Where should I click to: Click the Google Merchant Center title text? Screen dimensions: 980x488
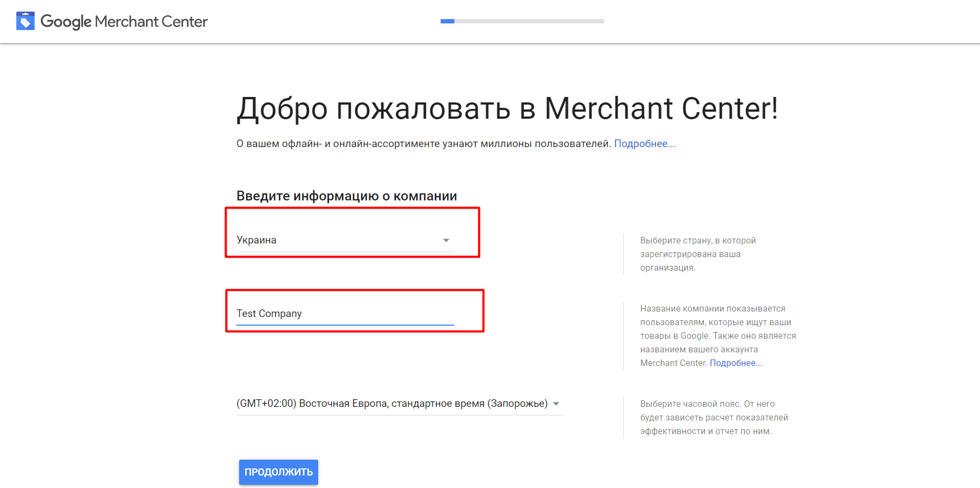click(x=124, y=22)
